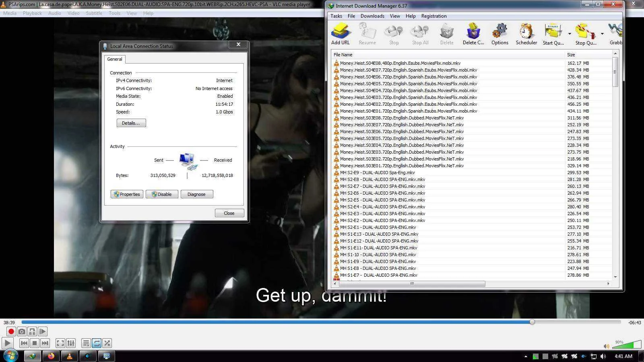Click the VLC record button
This screenshot has height=362, width=644.
[11, 331]
